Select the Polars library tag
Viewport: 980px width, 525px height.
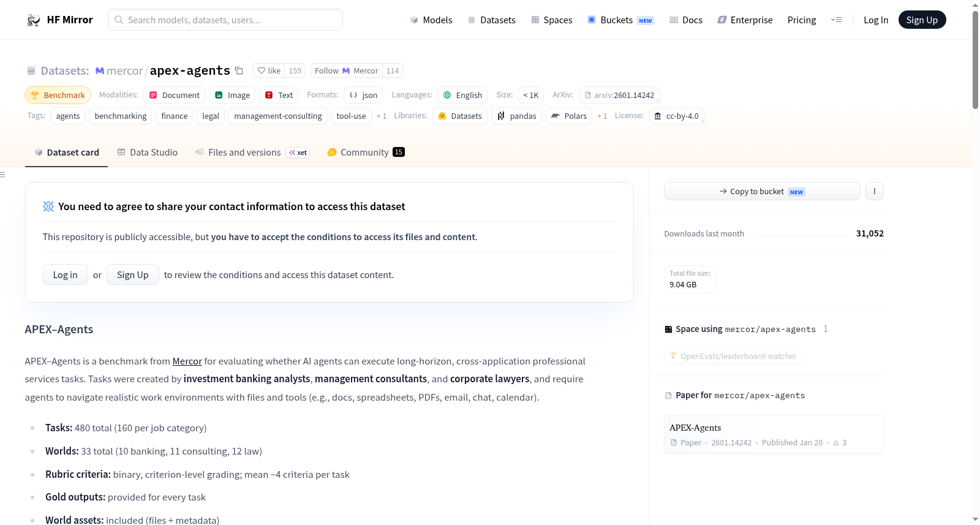pyautogui.click(x=569, y=116)
